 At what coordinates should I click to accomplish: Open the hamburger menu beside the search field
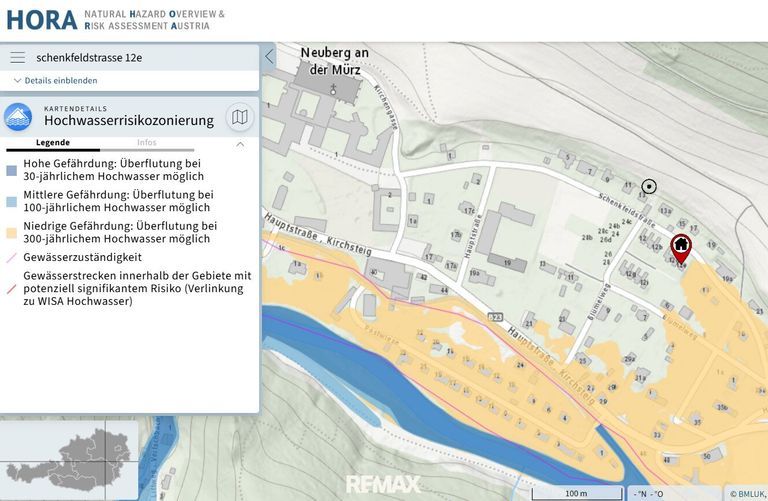point(18,57)
